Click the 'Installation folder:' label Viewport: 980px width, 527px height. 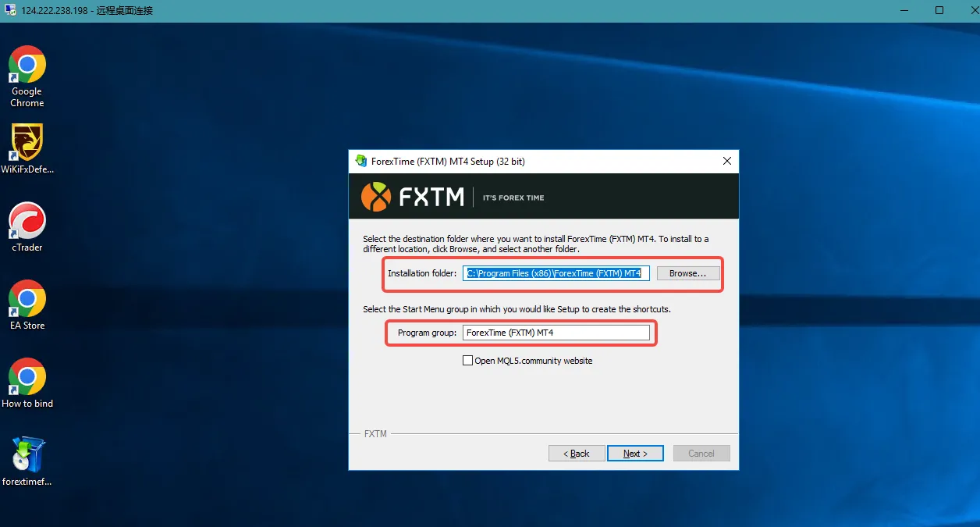tap(422, 273)
